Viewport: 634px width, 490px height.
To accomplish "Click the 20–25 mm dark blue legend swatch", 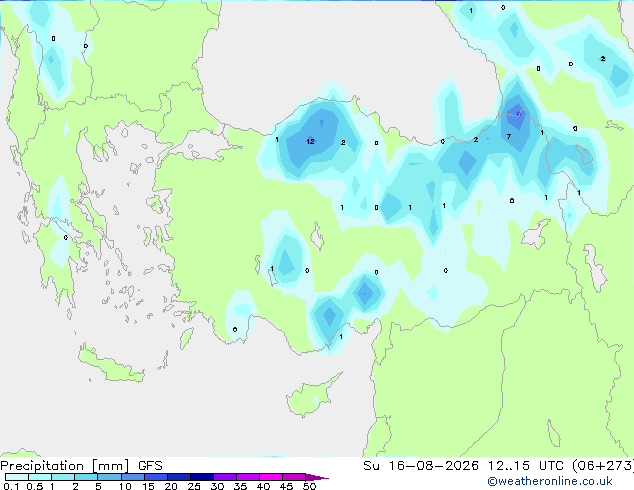I will [x=178, y=477].
